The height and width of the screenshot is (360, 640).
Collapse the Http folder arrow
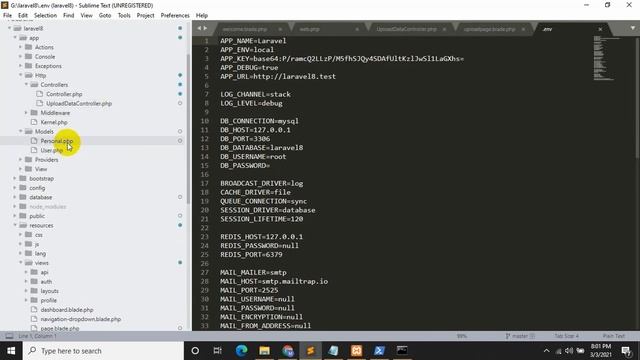20,75
